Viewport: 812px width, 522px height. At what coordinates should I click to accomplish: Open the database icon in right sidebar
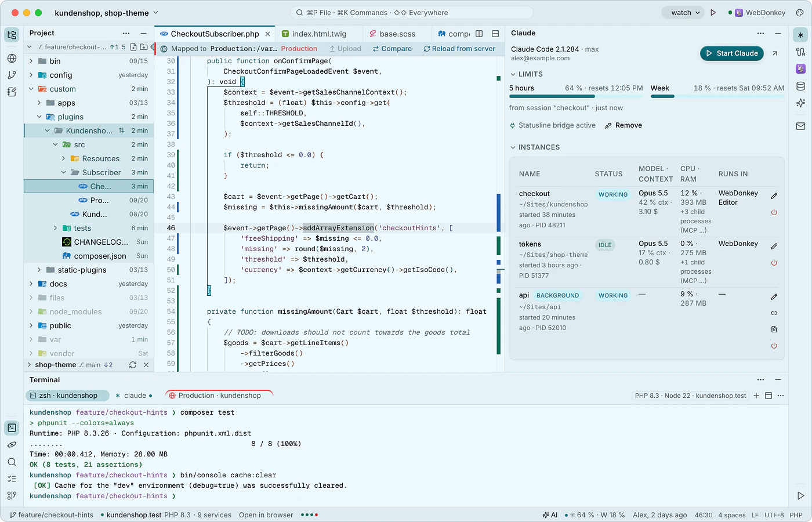point(800,86)
